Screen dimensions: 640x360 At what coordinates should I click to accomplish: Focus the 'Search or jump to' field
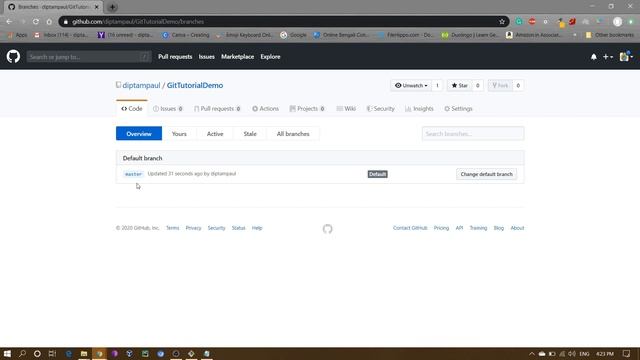pyautogui.click(x=89, y=57)
